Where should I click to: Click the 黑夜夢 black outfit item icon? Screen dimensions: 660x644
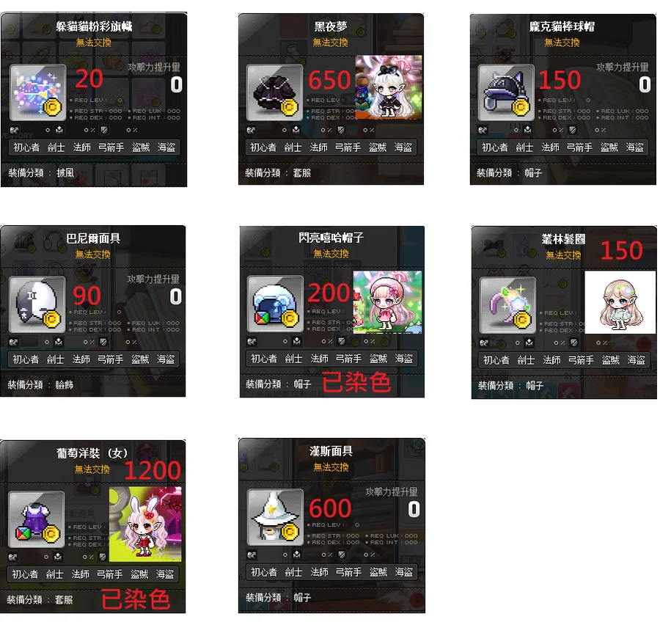pyautogui.click(x=274, y=92)
